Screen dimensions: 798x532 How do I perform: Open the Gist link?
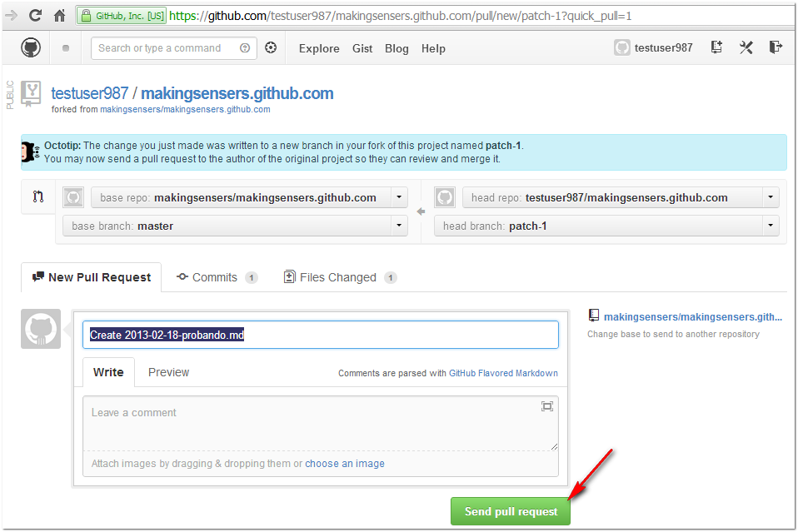pos(362,48)
